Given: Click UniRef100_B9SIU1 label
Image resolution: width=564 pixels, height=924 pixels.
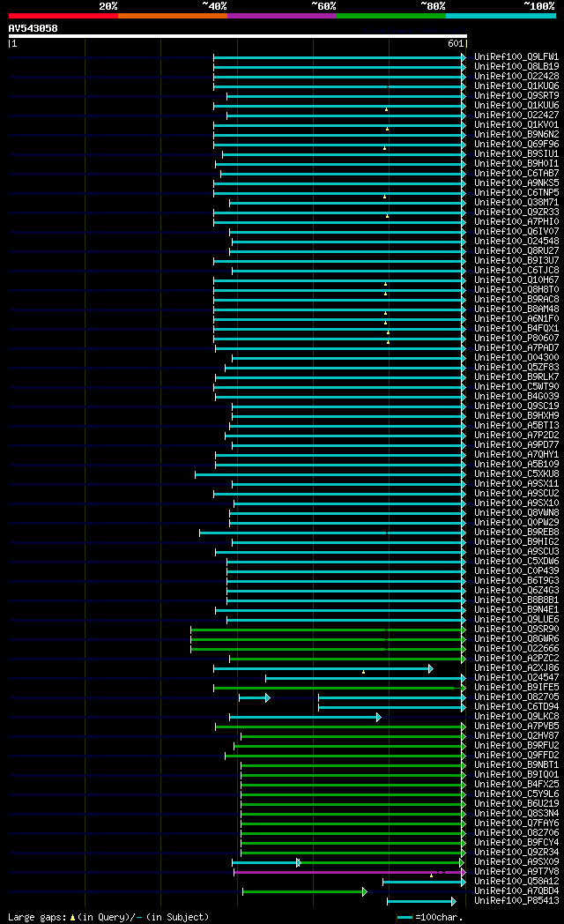Looking at the screenshot, I should tap(516, 154).
